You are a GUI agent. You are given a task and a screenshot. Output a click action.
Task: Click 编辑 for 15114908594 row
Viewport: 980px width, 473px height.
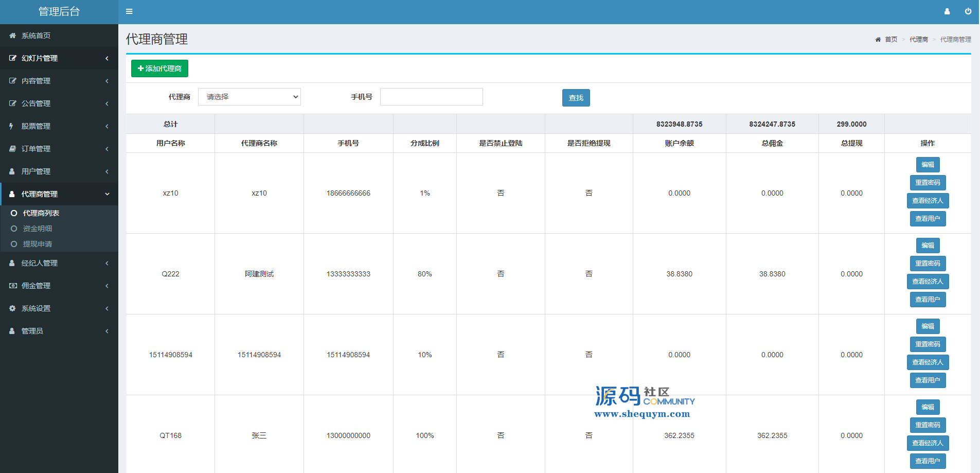(x=928, y=326)
